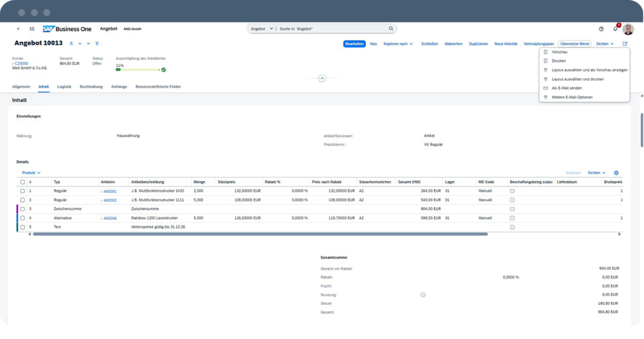This screenshot has width=644, height=339.
Task: Open the Angebot search scope dropdown
Action: tap(262, 29)
